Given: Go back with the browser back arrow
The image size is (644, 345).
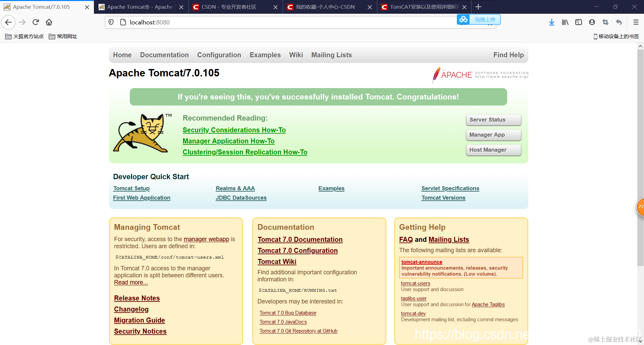Looking at the screenshot, I should coord(8,22).
